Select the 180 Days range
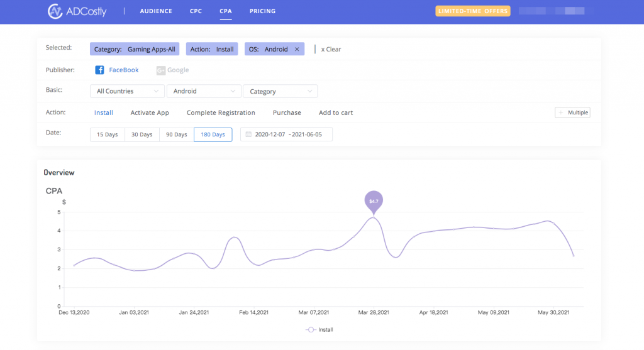 [213, 134]
